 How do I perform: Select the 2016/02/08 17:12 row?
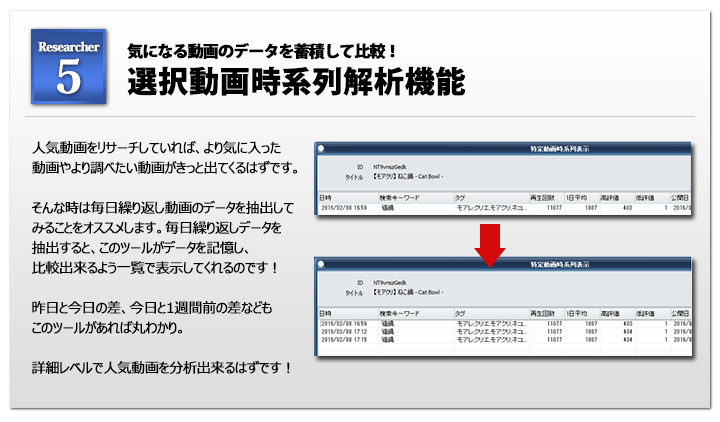click(504, 332)
